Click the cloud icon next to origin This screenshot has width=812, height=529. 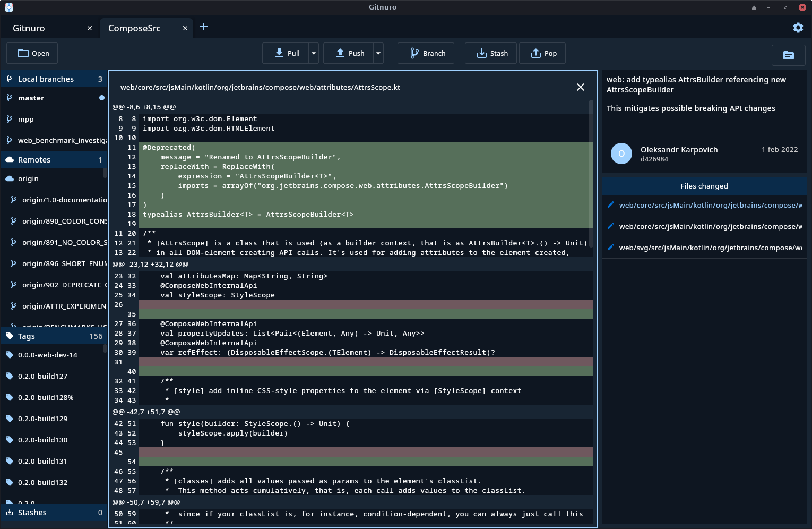(x=10, y=178)
